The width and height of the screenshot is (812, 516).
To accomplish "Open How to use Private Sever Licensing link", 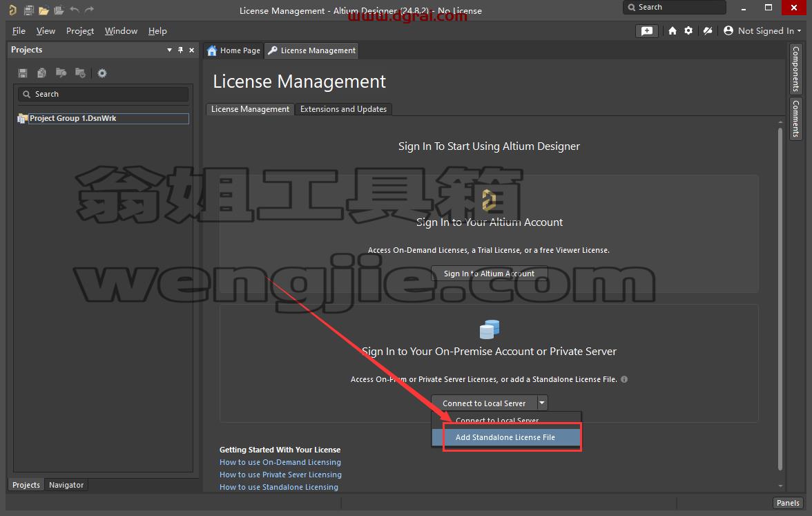I will point(280,475).
